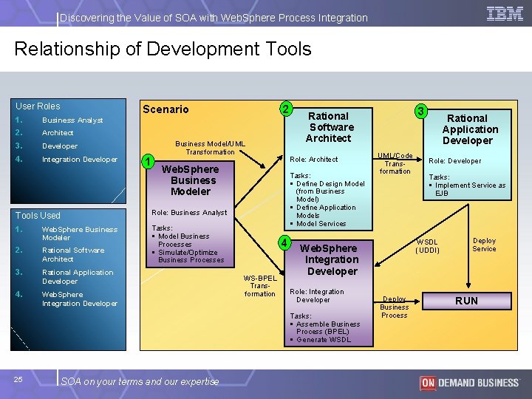Click the 'User Roles' panel heading
Image resolution: width=532 pixels, height=399 pixels.
point(38,106)
